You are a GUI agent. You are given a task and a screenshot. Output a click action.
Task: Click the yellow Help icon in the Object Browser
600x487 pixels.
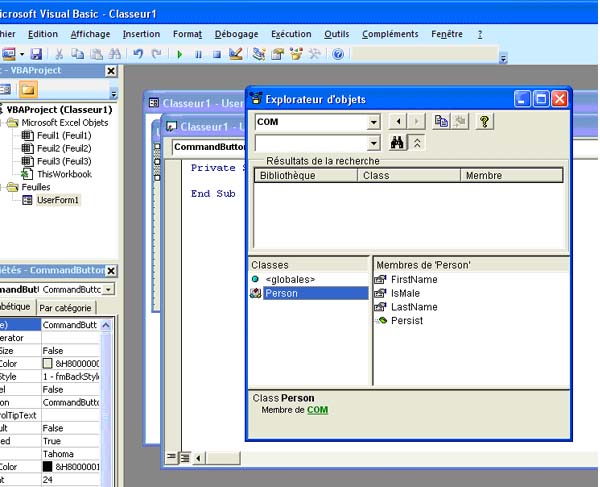pos(484,122)
